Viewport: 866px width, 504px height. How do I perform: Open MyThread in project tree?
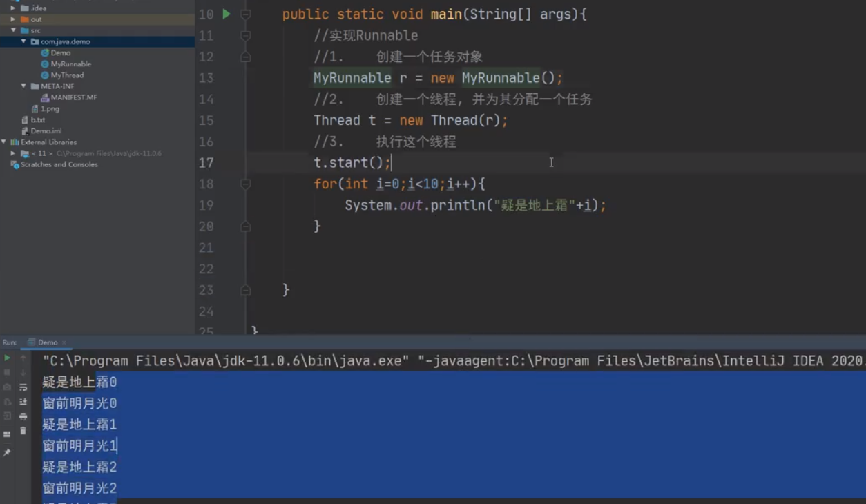(x=68, y=75)
